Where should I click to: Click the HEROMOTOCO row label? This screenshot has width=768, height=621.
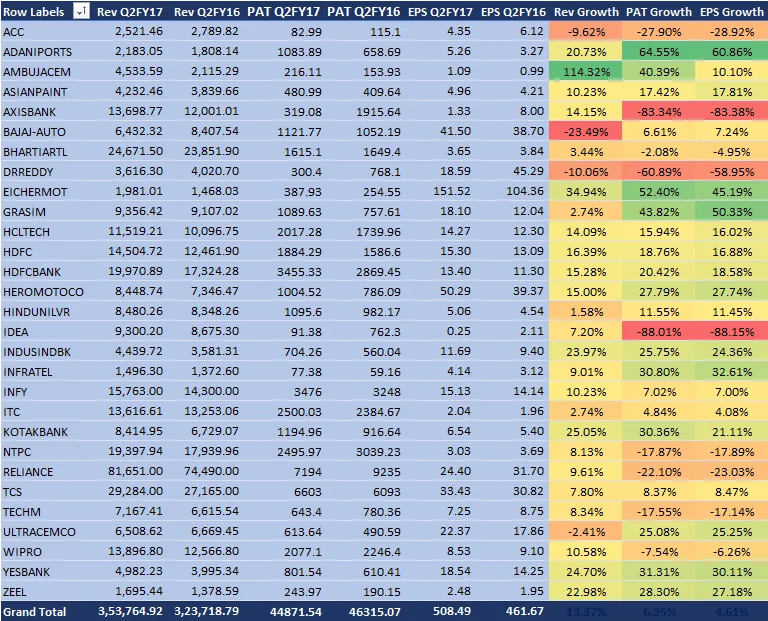point(43,292)
